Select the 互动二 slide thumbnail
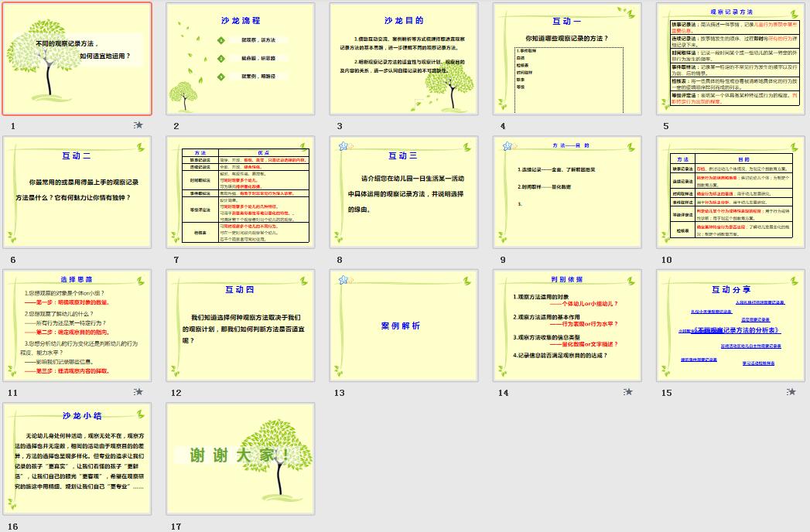Viewport: 810px width, 532px height. [77, 193]
